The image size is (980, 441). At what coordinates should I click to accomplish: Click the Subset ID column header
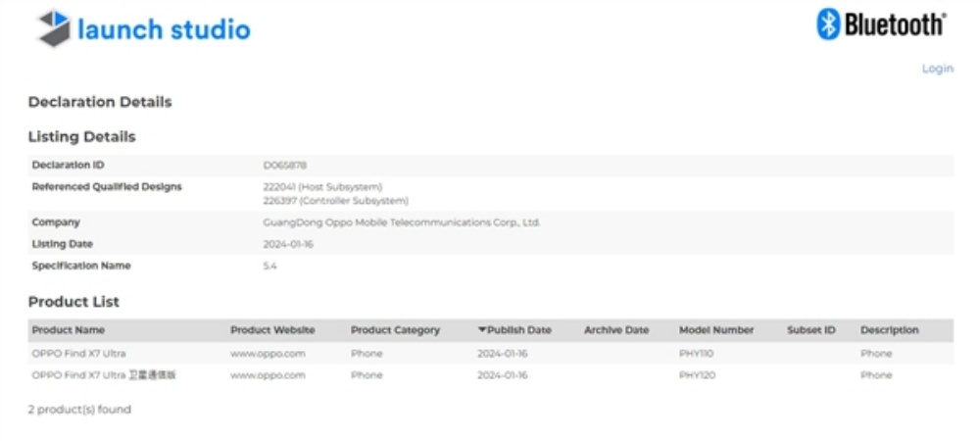coord(810,330)
